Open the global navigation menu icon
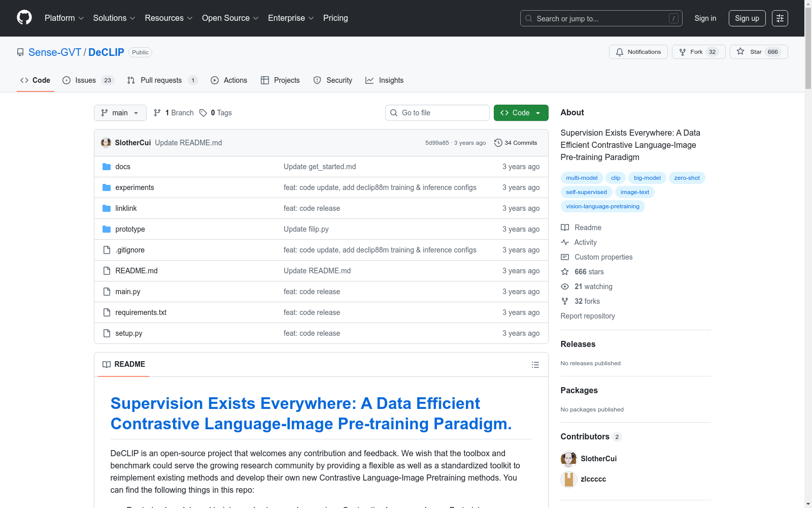The width and height of the screenshot is (812, 508). click(x=780, y=18)
